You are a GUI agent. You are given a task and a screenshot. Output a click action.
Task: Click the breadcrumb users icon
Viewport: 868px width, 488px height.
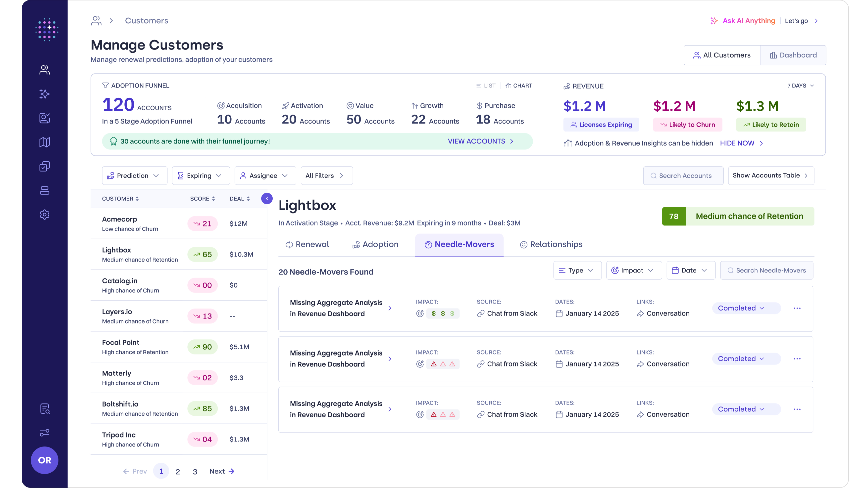click(x=96, y=21)
